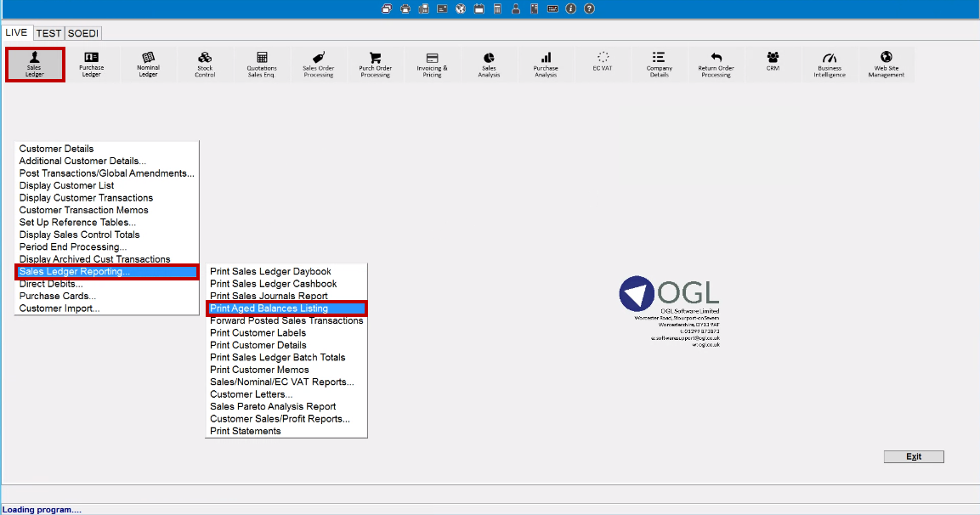Open Purchase Cards submenu
Image resolution: width=980 pixels, height=515 pixels.
coord(107,296)
